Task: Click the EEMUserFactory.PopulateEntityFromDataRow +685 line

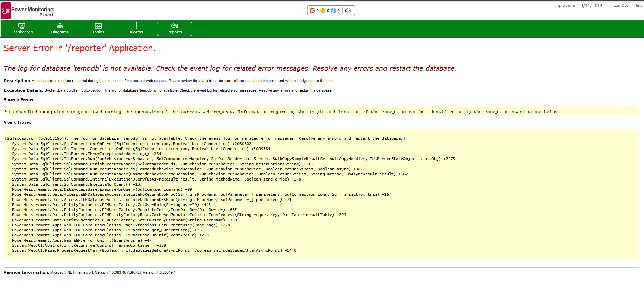Action: click(124, 210)
